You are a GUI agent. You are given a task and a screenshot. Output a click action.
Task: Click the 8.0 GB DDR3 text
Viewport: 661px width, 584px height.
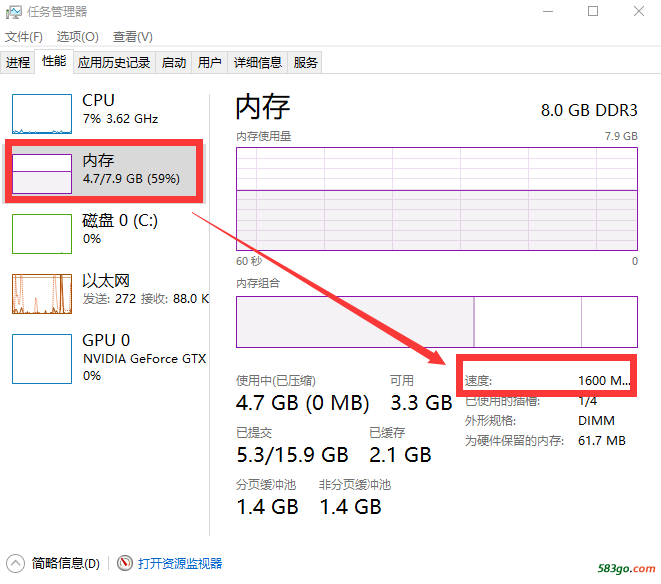[x=589, y=110]
